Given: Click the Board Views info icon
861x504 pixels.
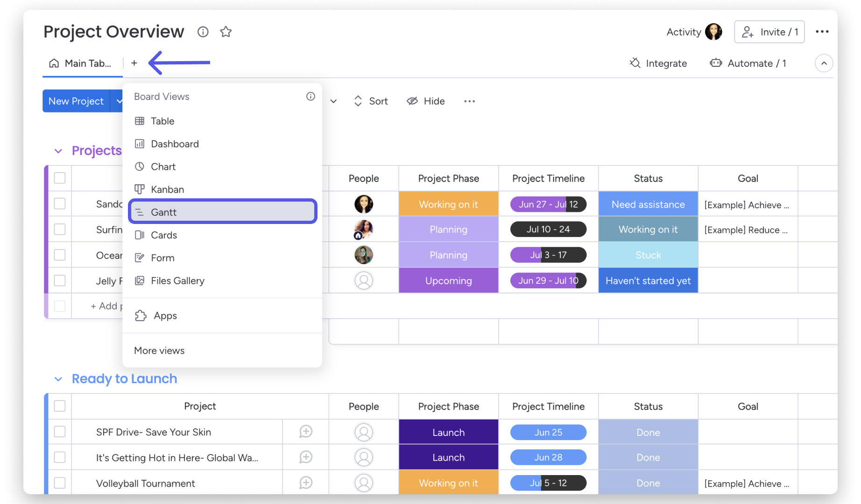Looking at the screenshot, I should [x=311, y=97].
